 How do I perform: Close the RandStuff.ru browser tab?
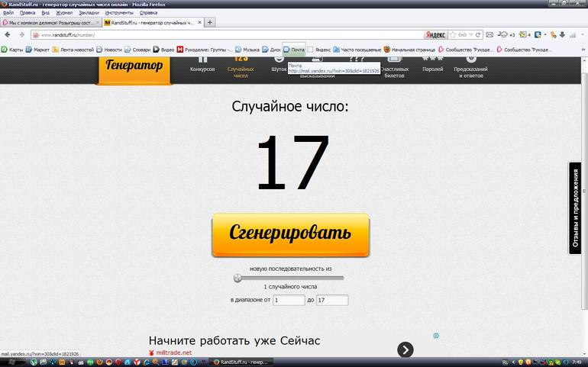tap(199, 23)
